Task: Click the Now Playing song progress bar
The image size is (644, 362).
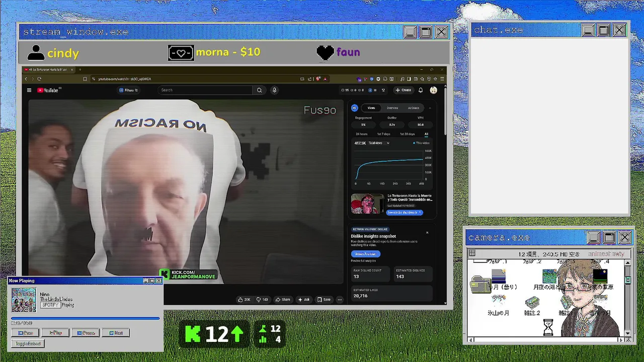Action: [86, 318]
